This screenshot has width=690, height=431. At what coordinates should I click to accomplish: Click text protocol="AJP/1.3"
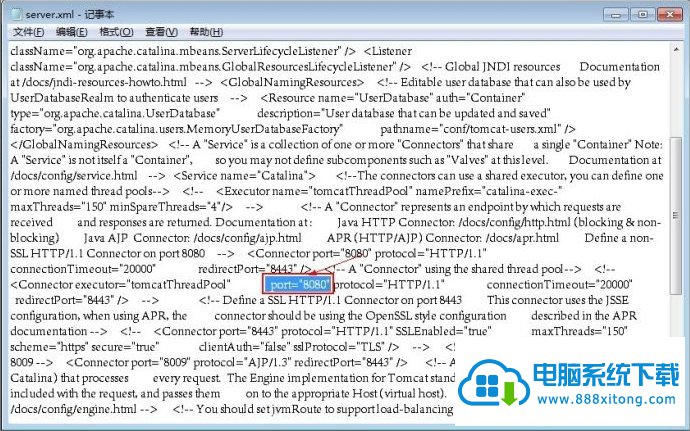tap(242, 362)
